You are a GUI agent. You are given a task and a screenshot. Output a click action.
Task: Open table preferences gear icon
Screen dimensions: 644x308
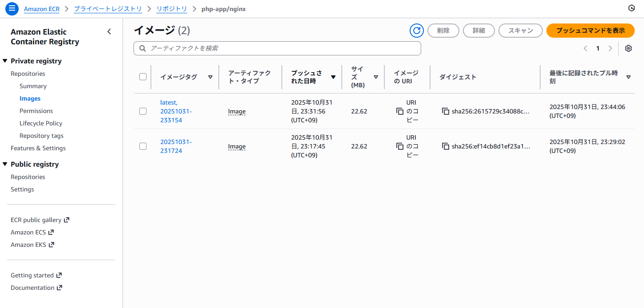pos(628,48)
